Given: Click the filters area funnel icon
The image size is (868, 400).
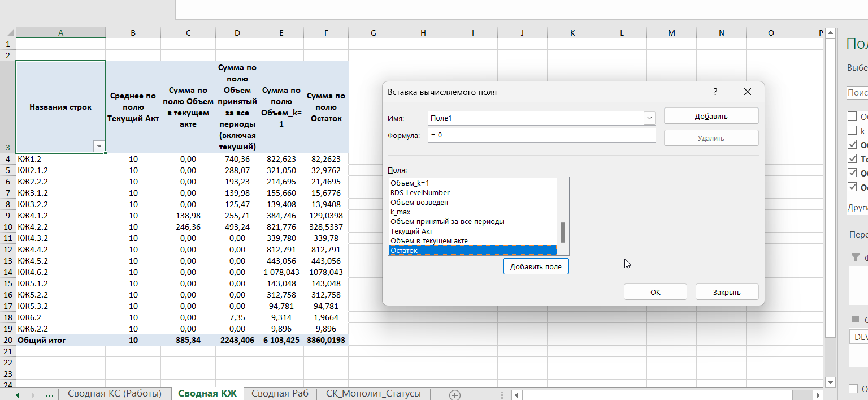Looking at the screenshot, I should pyautogui.click(x=856, y=257).
